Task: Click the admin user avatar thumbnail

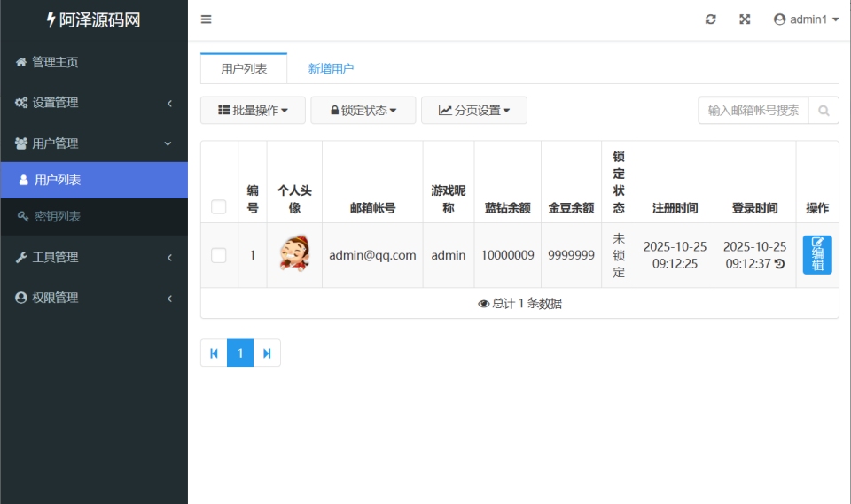Action: [x=294, y=255]
